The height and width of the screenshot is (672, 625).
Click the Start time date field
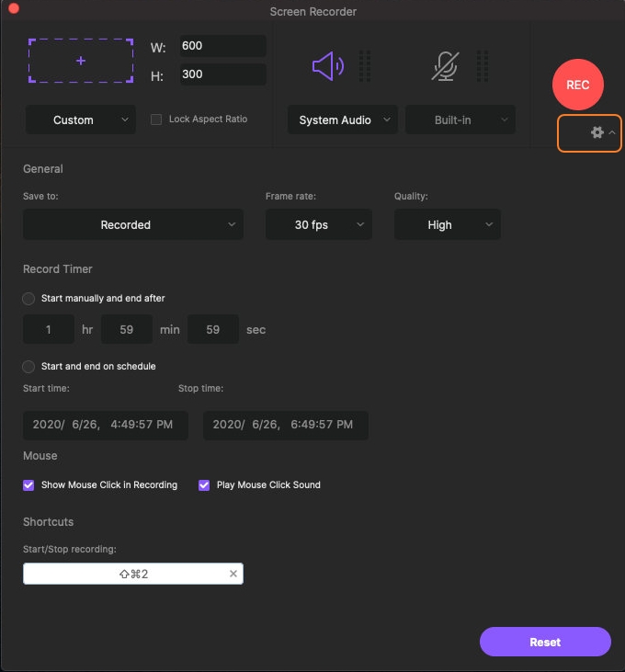[105, 425]
